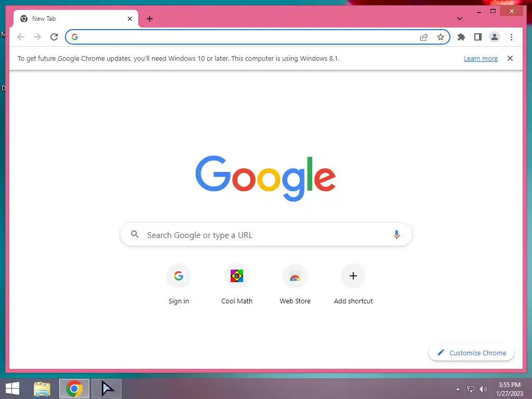The height and width of the screenshot is (399, 532).
Task: Minimize the Chrome window
Action: [x=478, y=11]
